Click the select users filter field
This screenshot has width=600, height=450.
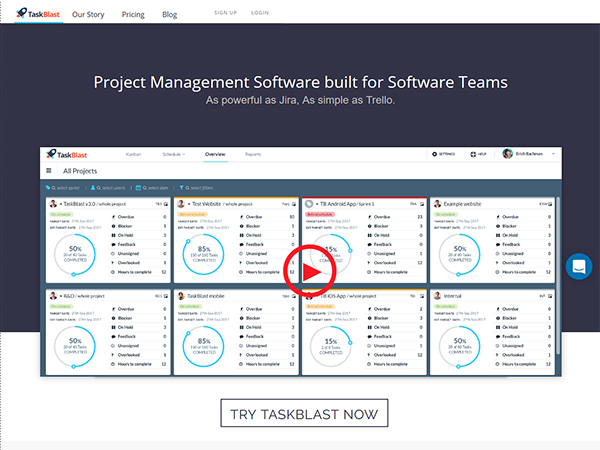(111, 188)
